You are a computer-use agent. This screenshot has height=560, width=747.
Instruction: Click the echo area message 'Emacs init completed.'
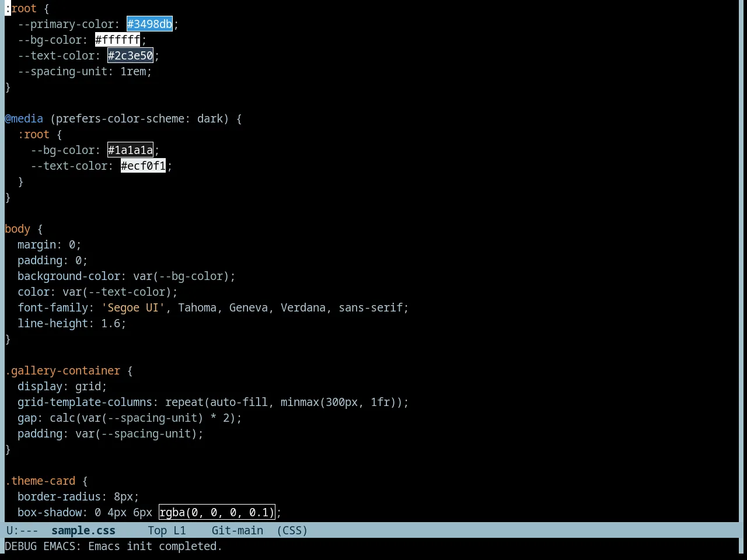[x=155, y=546]
